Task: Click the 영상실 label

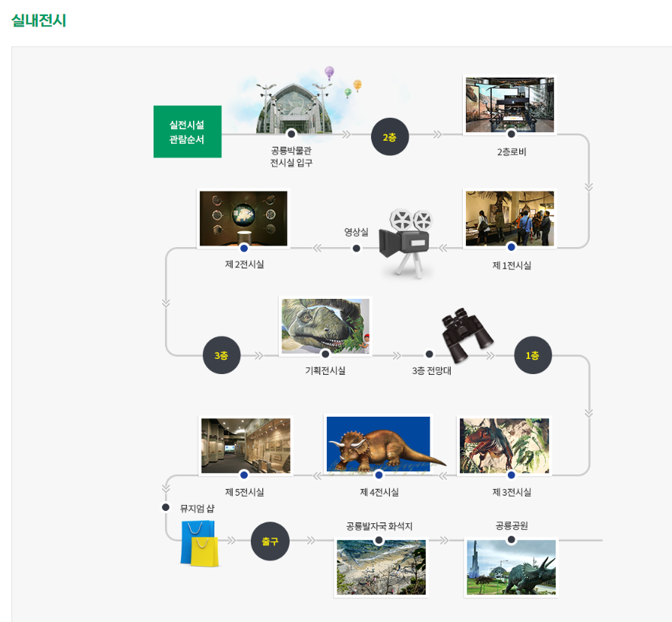Action: 356,232
